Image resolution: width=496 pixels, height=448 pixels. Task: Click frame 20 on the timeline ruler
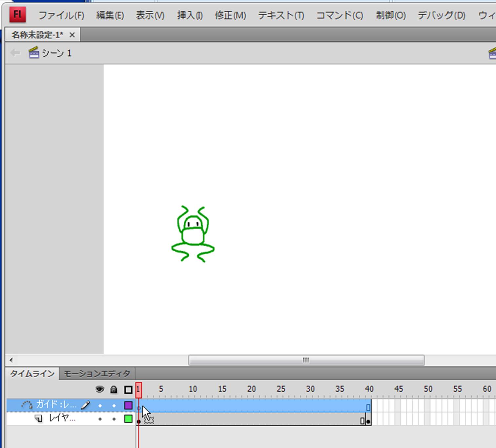(x=251, y=389)
